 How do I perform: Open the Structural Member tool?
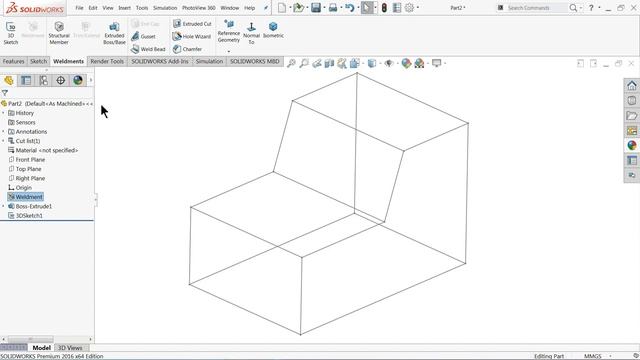click(x=59, y=33)
